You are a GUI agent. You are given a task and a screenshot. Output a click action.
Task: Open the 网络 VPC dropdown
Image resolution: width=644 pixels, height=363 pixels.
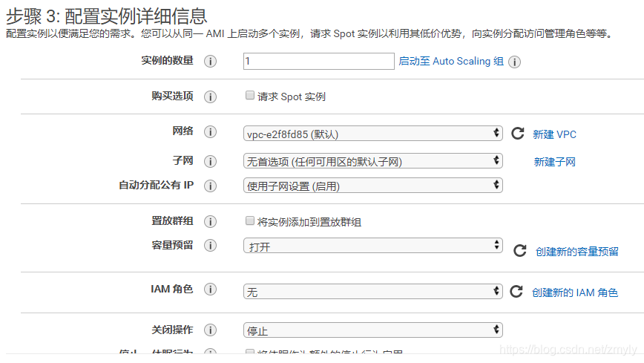tap(372, 134)
